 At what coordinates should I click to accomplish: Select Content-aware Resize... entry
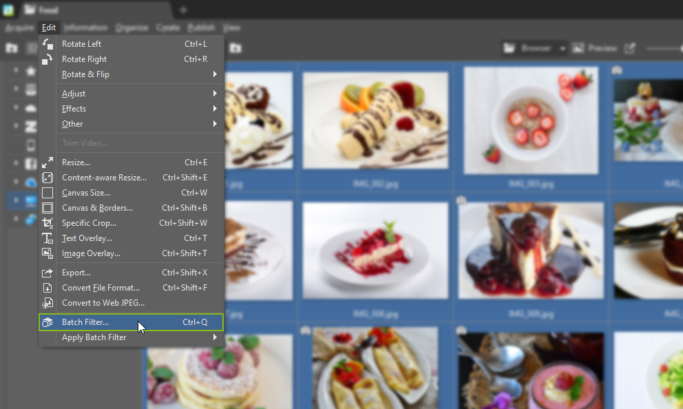coord(131,178)
